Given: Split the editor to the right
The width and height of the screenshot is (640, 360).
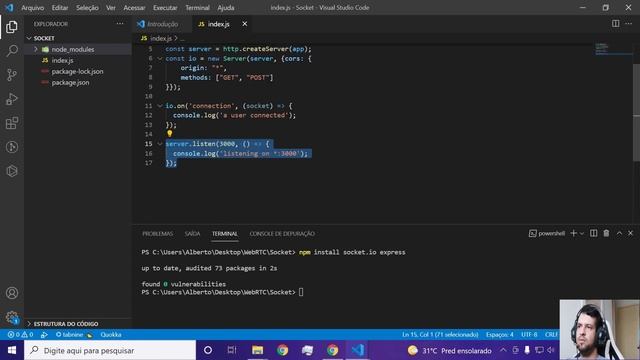Looking at the screenshot, I should [x=615, y=24].
